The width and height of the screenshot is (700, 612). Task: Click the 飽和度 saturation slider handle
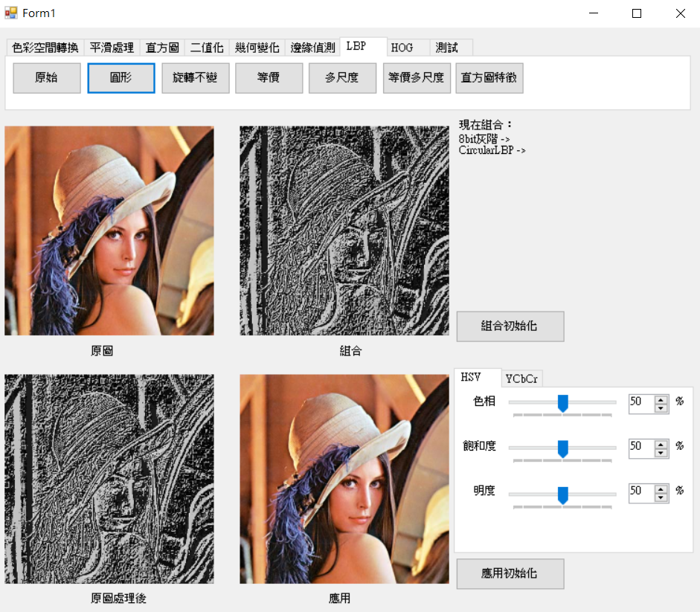[x=563, y=448]
